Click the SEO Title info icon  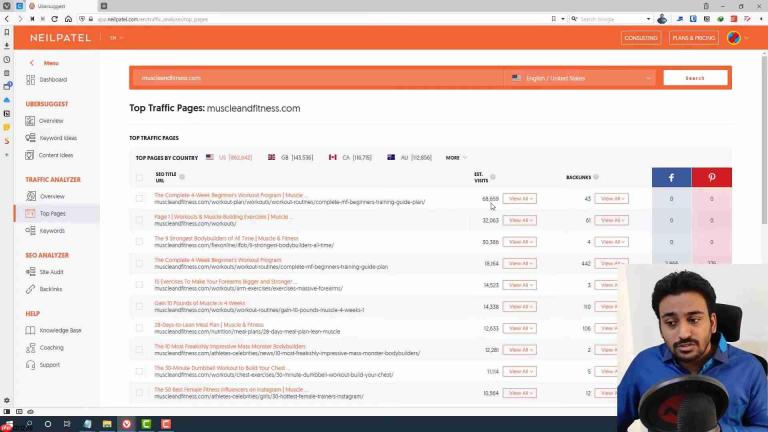pos(182,177)
